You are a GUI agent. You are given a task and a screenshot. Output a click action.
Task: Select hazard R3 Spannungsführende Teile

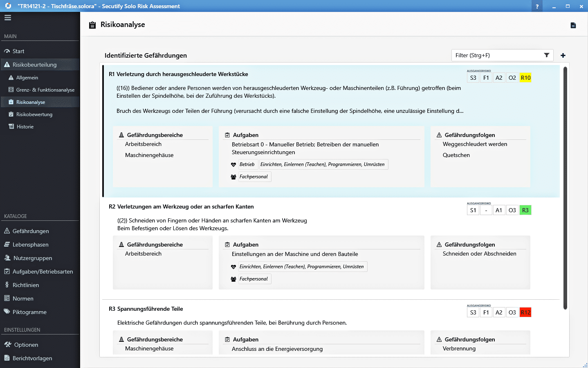[x=146, y=309]
